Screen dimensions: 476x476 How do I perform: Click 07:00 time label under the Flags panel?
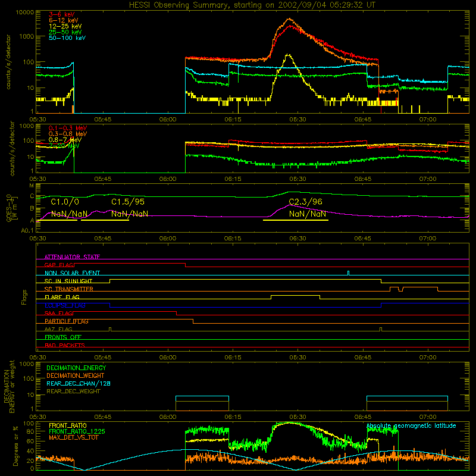(428, 358)
